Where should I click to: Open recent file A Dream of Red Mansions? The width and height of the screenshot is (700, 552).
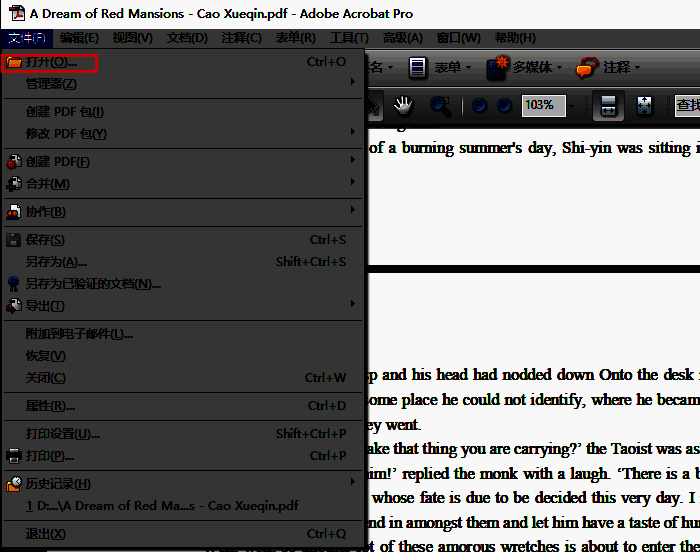[x=165, y=506]
